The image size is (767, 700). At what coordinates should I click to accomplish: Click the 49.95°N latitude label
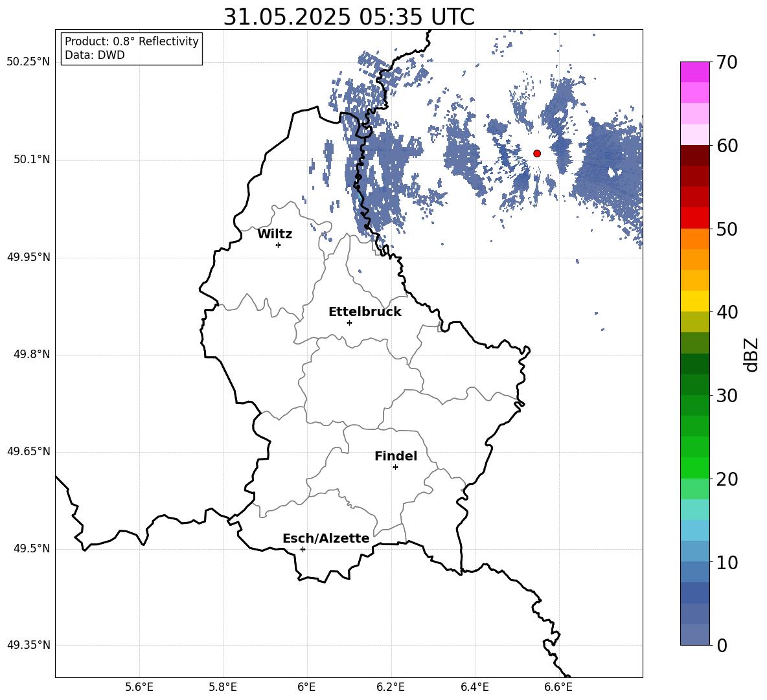pyautogui.click(x=29, y=257)
